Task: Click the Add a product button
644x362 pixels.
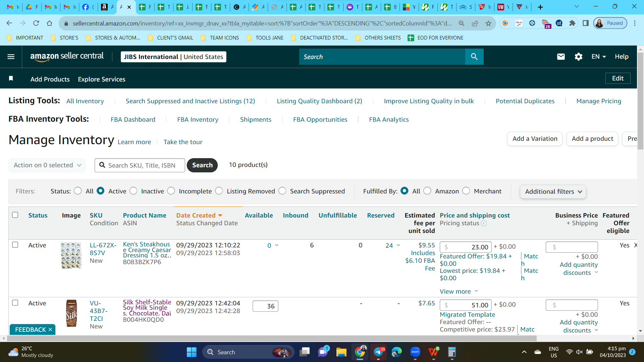Action: 592,139
